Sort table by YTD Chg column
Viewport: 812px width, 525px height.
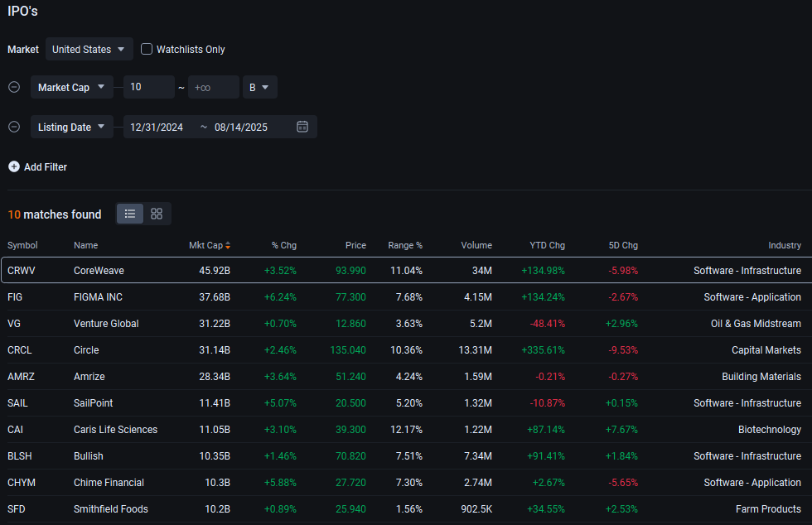[x=547, y=245]
